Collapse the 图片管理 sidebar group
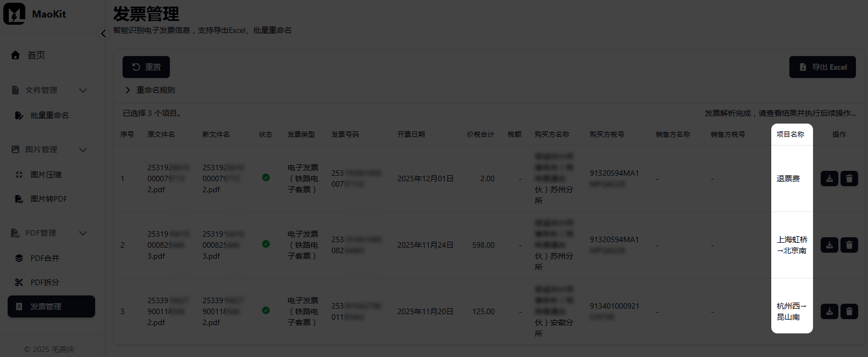 tap(83, 149)
